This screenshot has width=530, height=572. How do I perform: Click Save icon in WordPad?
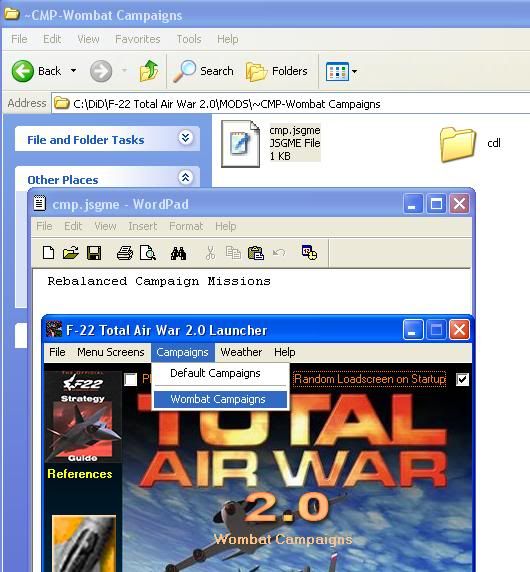click(x=94, y=253)
